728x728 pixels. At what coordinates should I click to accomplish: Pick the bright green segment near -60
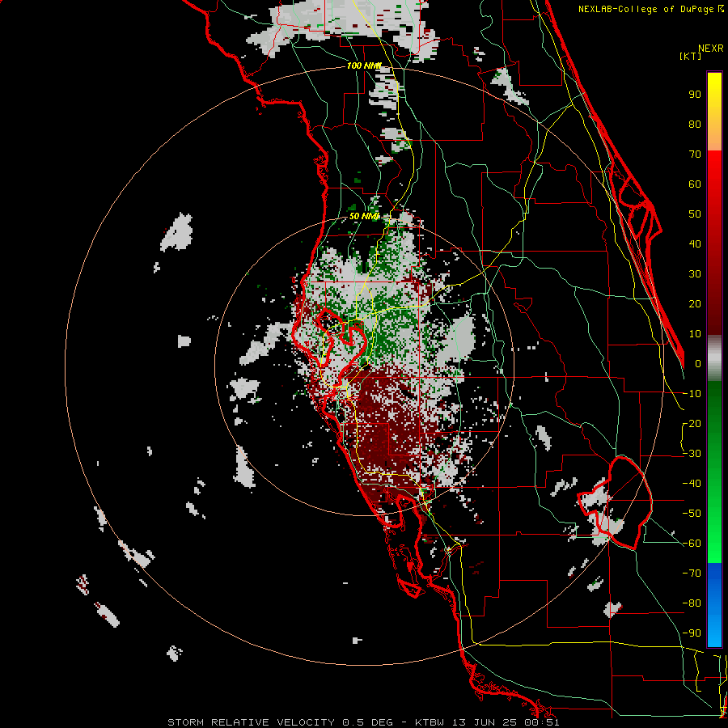coord(714,545)
